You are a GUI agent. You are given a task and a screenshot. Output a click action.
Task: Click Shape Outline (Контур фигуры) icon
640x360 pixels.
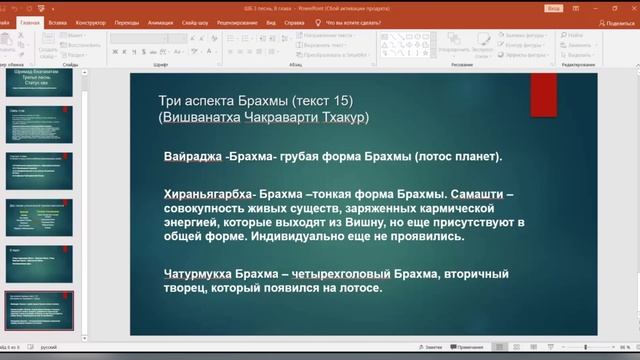(501, 45)
